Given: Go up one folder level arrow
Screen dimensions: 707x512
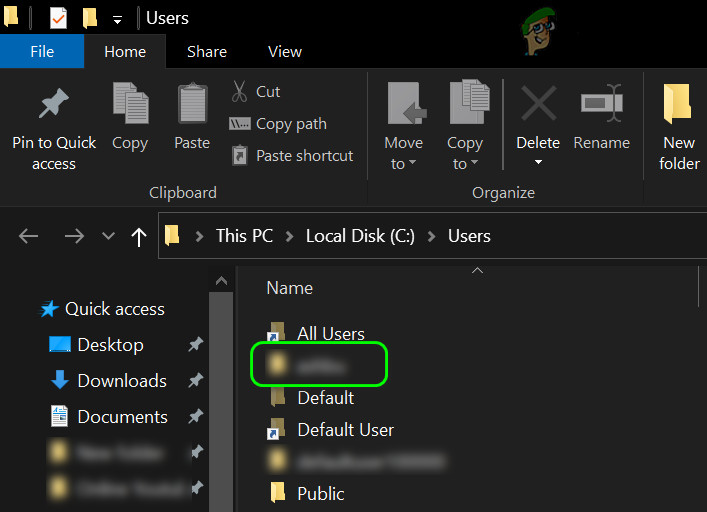Looking at the screenshot, I should [139, 236].
